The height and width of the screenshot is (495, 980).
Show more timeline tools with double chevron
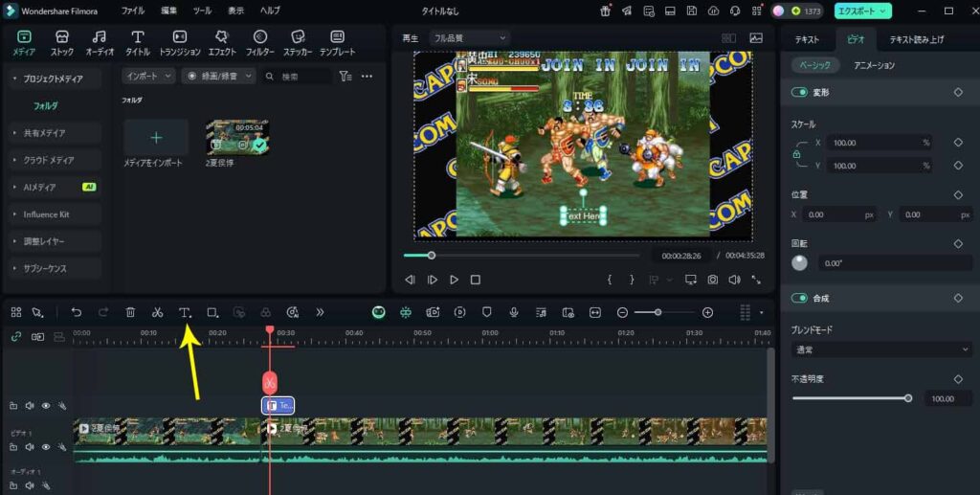[320, 312]
